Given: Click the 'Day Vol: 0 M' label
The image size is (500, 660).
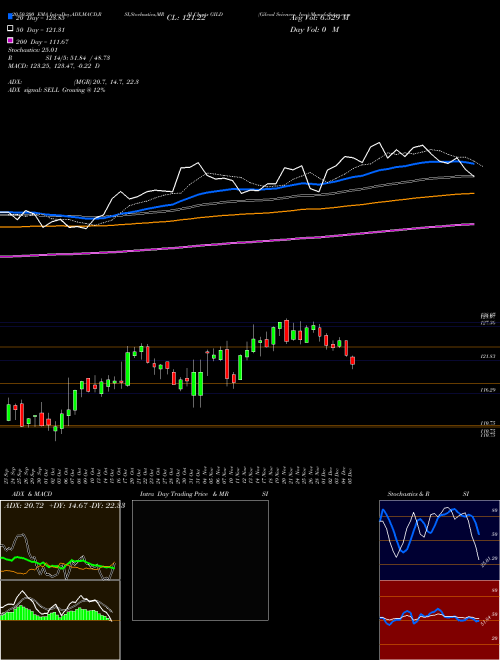Looking at the screenshot, I should click(314, 30).
